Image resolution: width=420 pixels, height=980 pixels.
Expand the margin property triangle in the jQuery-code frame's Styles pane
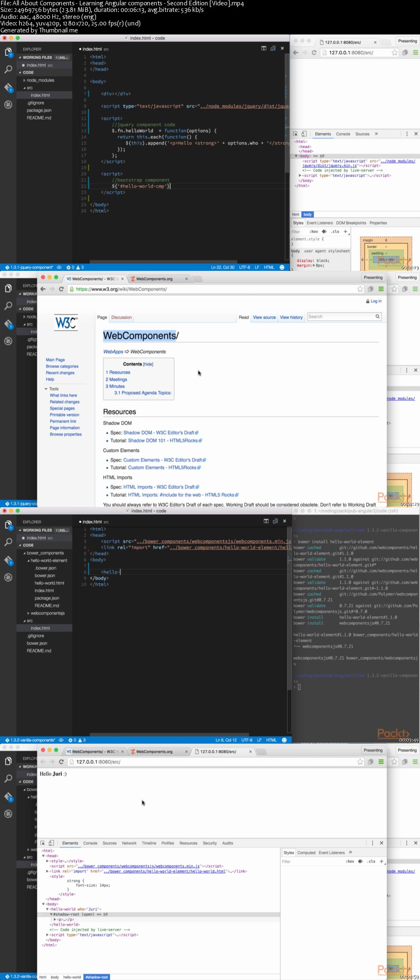[x=314, y=266]
